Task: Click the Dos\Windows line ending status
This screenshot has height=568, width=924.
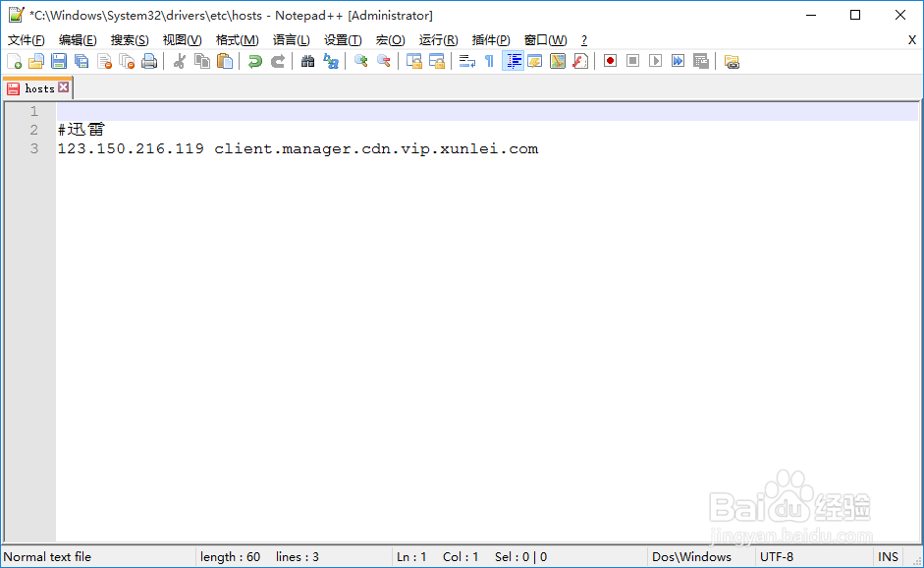Action: pyautogui.click(x=691, y=557)
